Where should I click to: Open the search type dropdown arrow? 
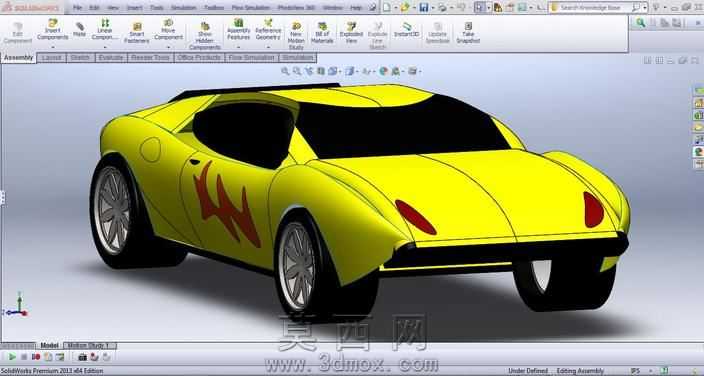pos(644,8)
